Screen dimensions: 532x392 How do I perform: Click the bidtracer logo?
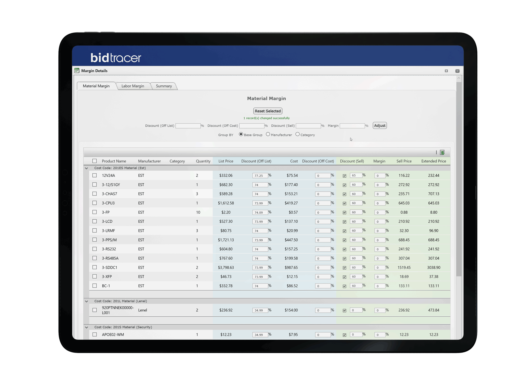116,58
